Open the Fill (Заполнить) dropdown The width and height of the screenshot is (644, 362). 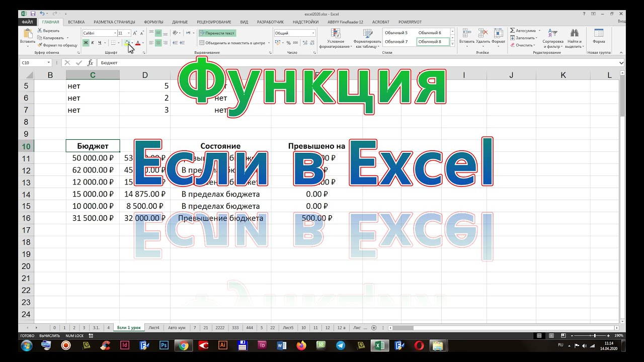click(x=524, y=38)
